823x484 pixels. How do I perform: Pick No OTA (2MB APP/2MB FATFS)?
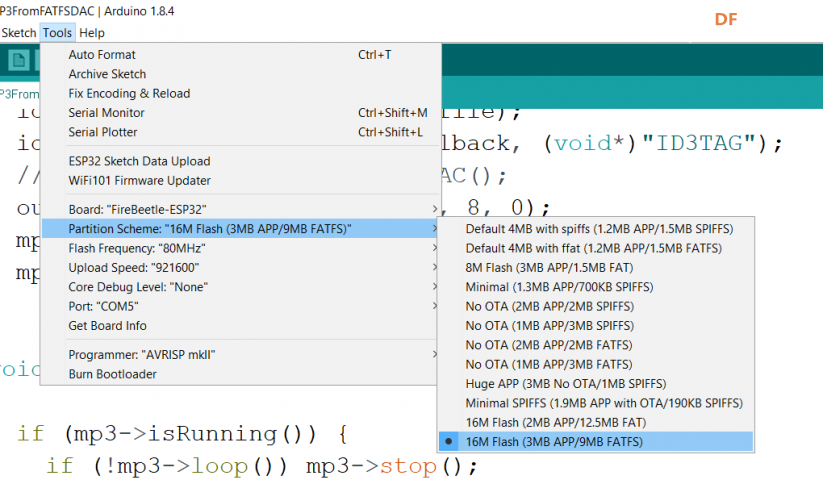(x=596, y=345)
